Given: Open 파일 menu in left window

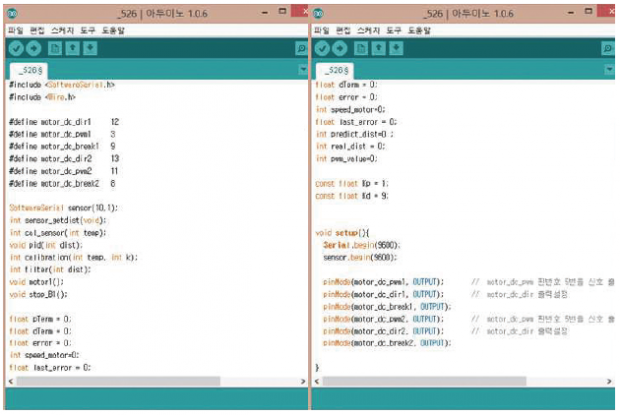Looking at the screenshot, I should 16,30.
